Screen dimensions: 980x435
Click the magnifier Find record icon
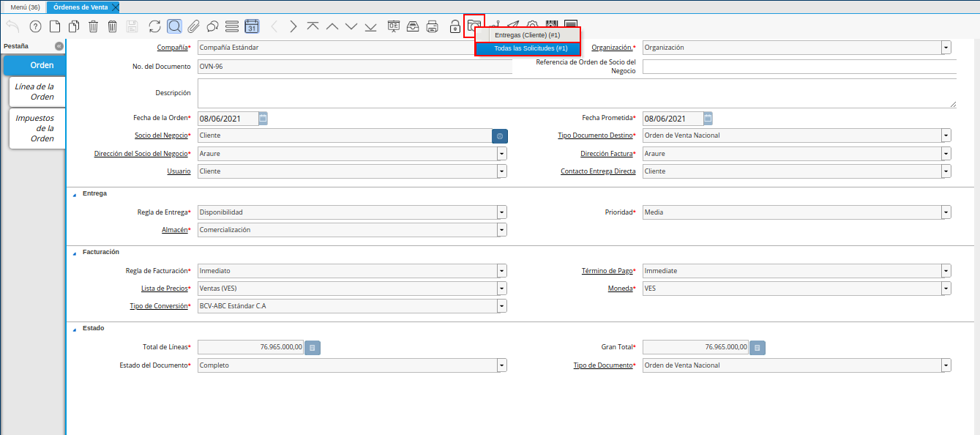click(174, 26)
